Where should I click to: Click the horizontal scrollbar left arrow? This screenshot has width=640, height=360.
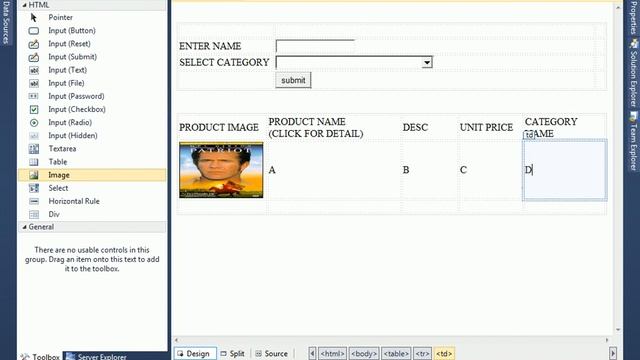pos(176,340)
